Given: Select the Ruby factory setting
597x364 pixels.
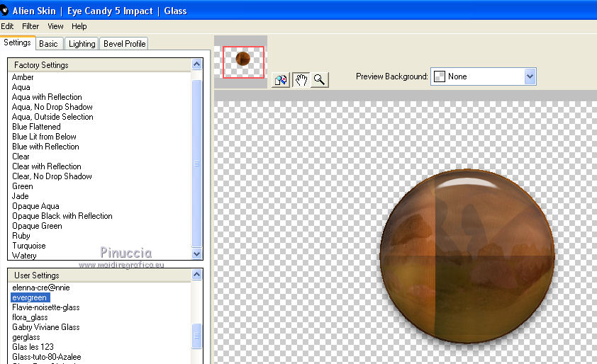Looking at the screenshot, I should click(21, 236).
